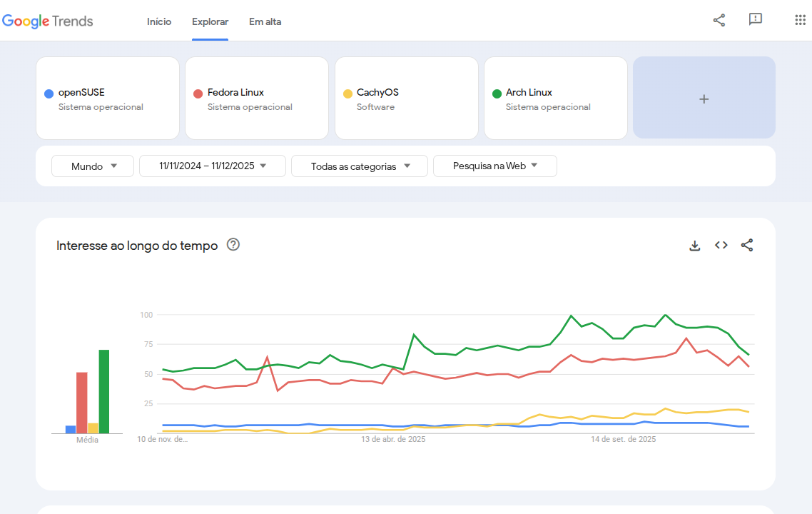Open the 11/11/2024 – 11/12/2025 date range dropdown
The width and height of the screenshot is (812, 514).
(x=213, y=166)
